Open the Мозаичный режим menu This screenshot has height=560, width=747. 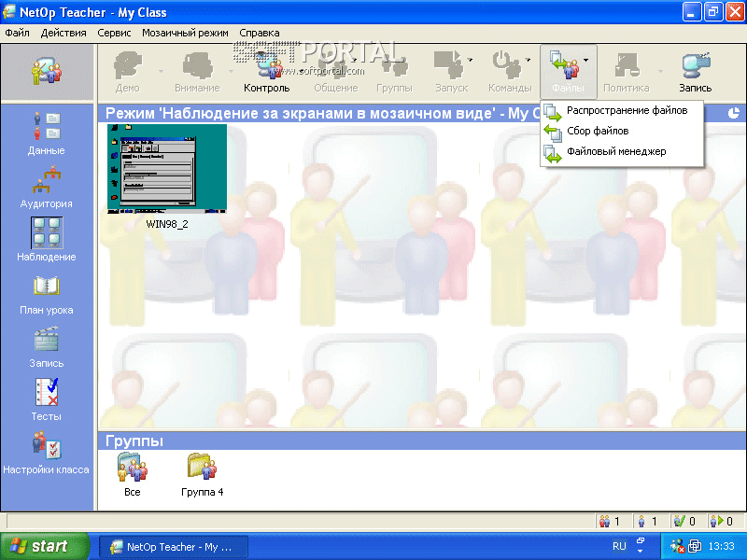pyautogui.click(x=185, y=33)
